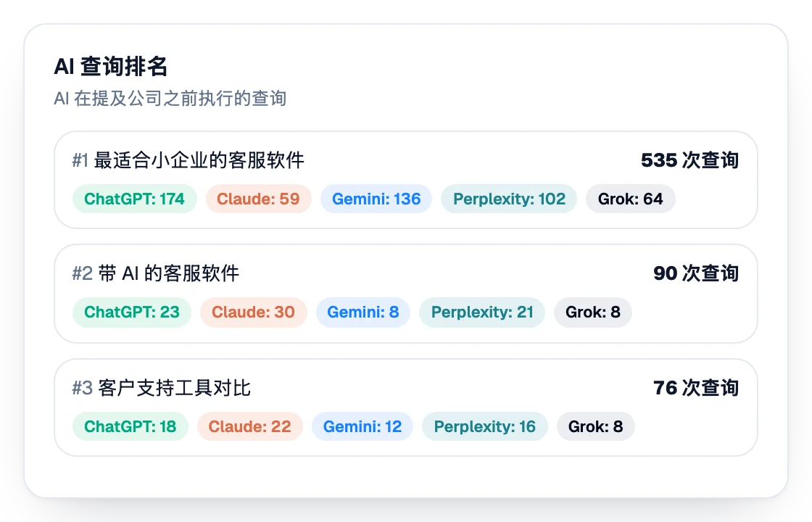Select the Gemini: 8 badge

pos(363,312)
